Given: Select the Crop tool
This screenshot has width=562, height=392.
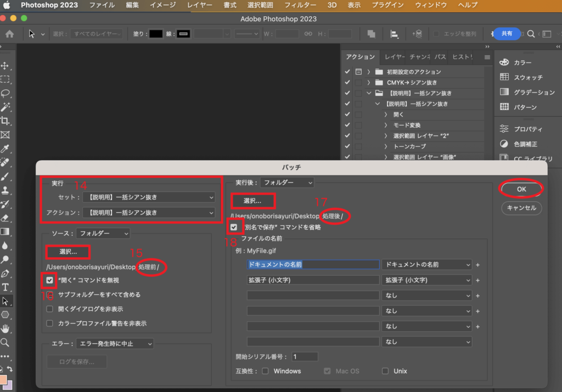Looking at the screenshot, I should pyautogui.click(x=5, y=121).
